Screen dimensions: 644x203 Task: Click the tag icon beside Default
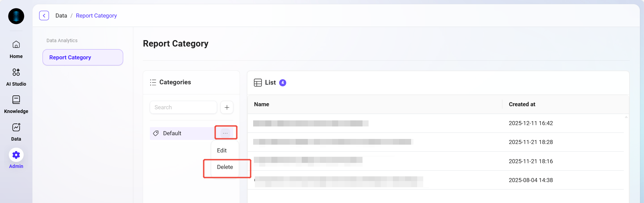click(156, 133)
